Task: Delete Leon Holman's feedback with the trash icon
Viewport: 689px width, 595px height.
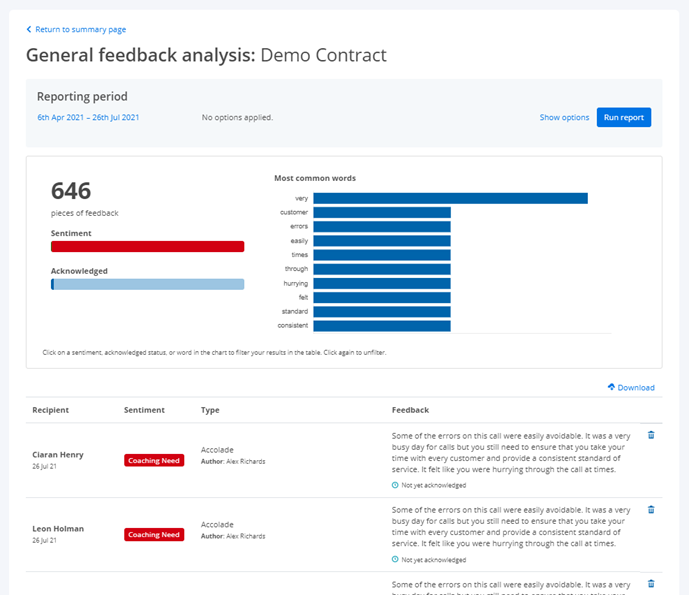Action: click(x=651, y=510)
